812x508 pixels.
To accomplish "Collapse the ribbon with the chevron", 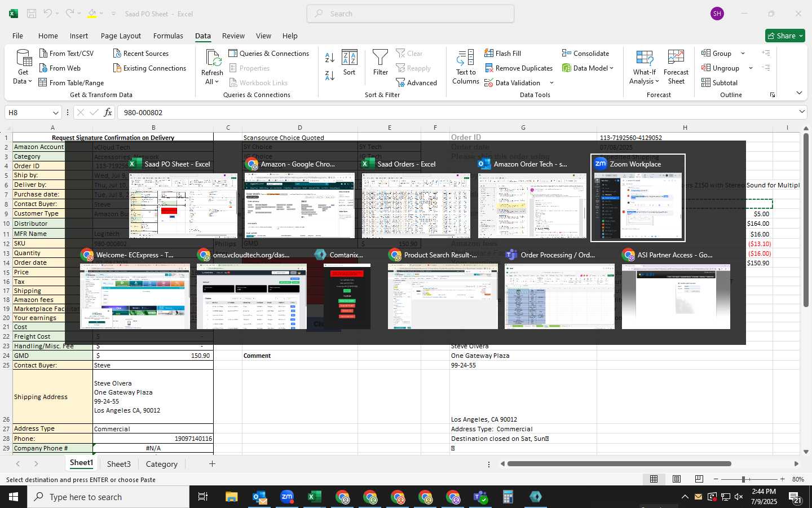I will pos(799,93).
